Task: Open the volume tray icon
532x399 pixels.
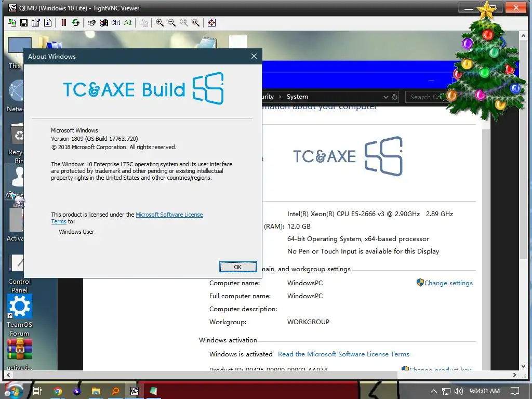Action: [458, 391]
